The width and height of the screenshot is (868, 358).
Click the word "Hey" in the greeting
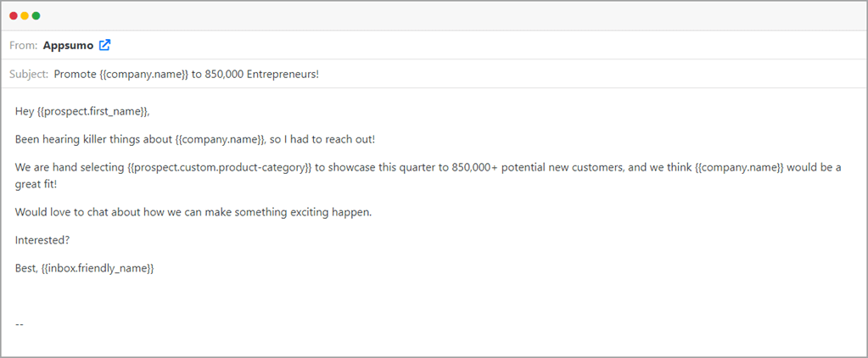[25, 111]
